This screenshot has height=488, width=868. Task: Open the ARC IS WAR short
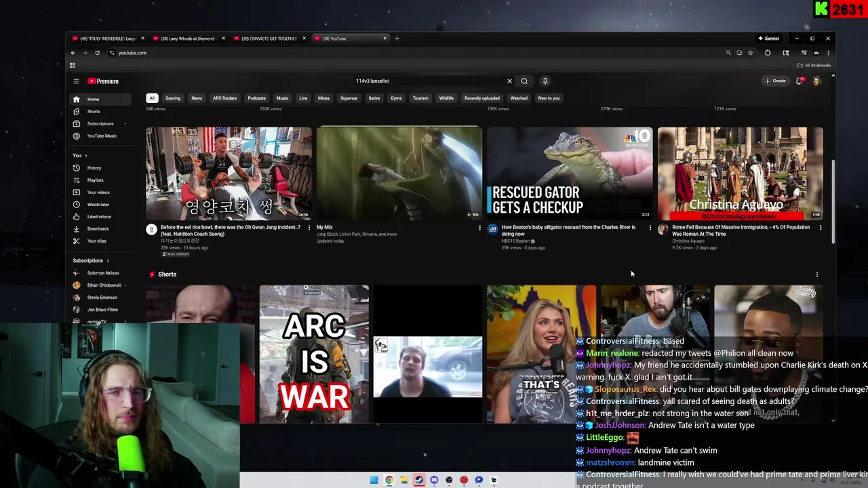tap(314, 354)
